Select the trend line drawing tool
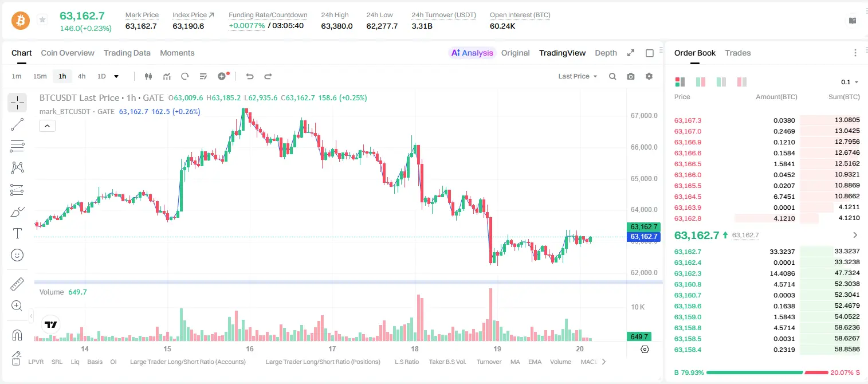Image resolution: width=868 pixels, height=384 pixels. click(x=17, y=124)
